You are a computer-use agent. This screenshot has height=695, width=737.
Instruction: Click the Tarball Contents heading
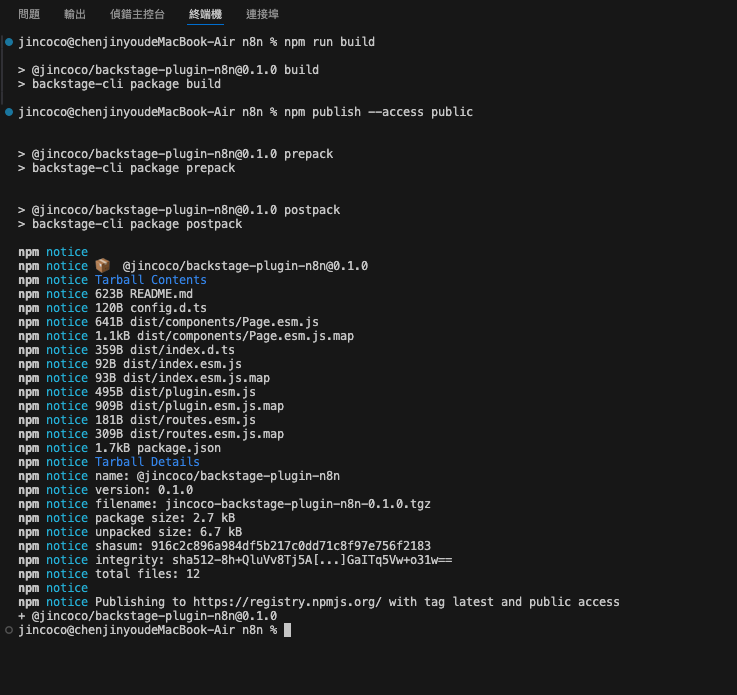pos(151,280)
